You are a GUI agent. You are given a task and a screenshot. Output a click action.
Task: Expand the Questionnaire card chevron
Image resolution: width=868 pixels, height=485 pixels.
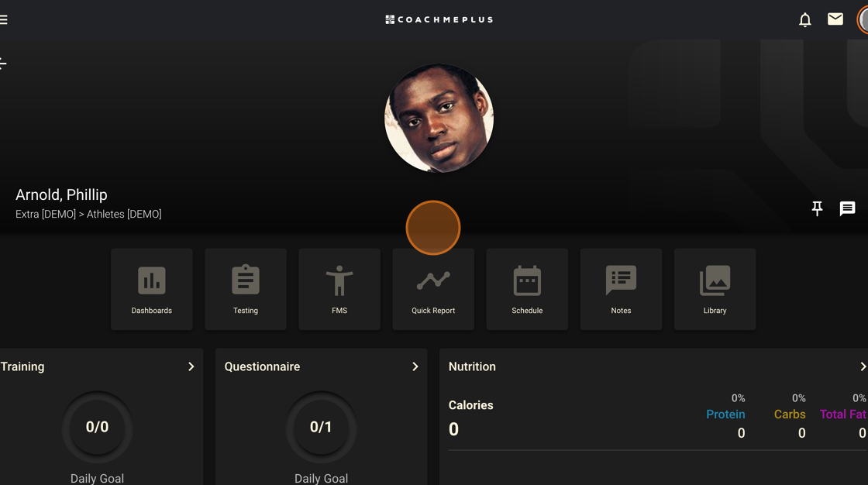click(415, 366)
